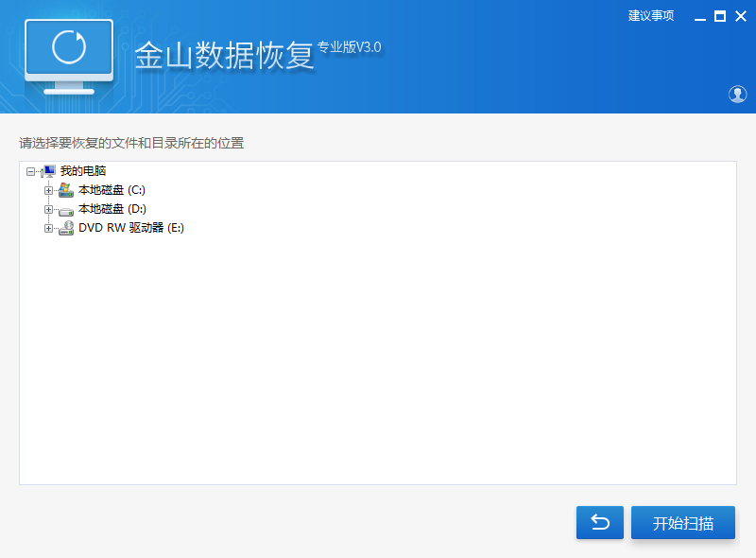Expand the DVD RW 驱动器 (E:) node
Image resolution: width=756 pixels, height=558 pixels.
(x=48, y=228)
